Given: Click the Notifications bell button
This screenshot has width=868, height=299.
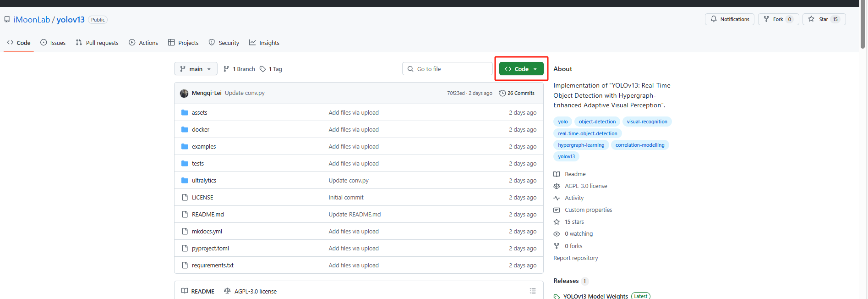Looking at the screenshot, I should (730, 19).
